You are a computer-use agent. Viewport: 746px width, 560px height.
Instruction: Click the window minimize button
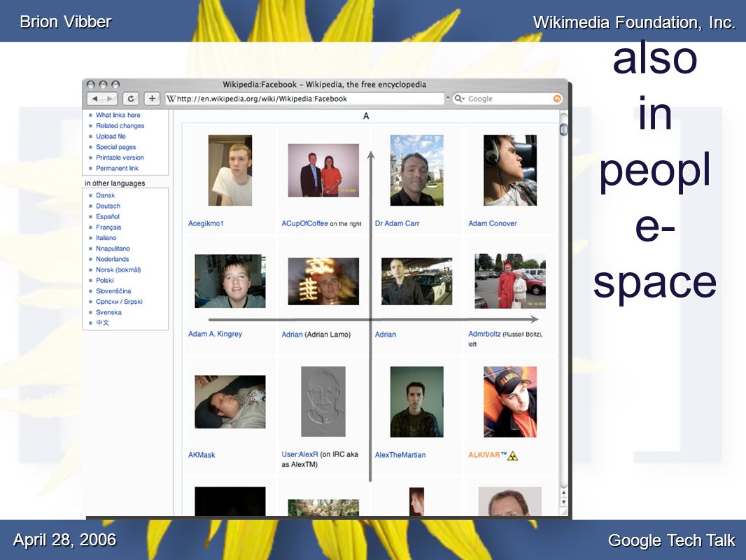point(104,85)
